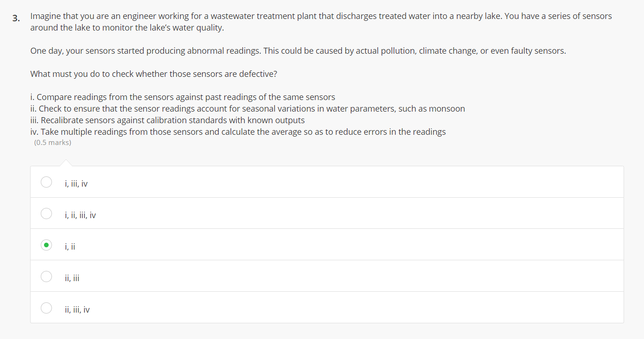Click the question number "3."

(x=16, y=19)
